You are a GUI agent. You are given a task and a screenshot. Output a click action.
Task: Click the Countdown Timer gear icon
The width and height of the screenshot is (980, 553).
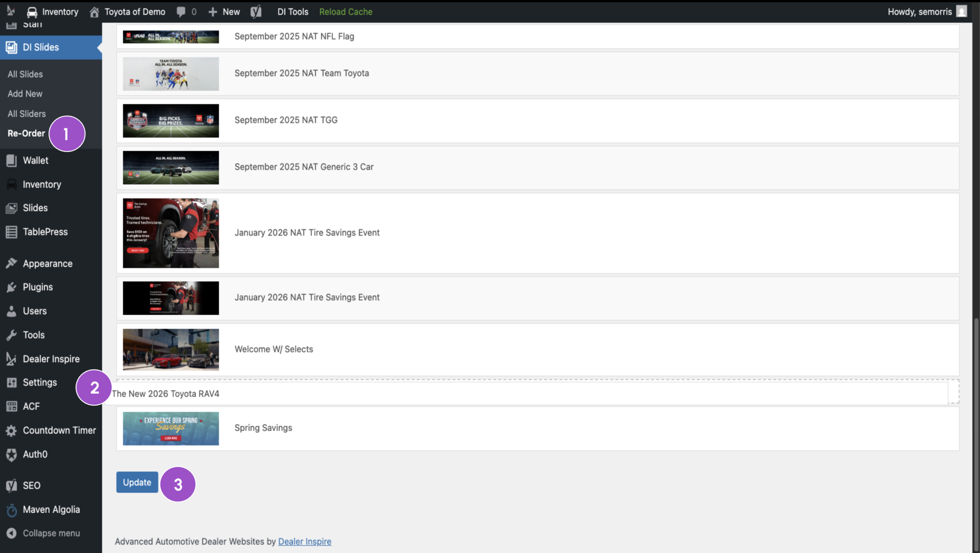coord(11,430)
